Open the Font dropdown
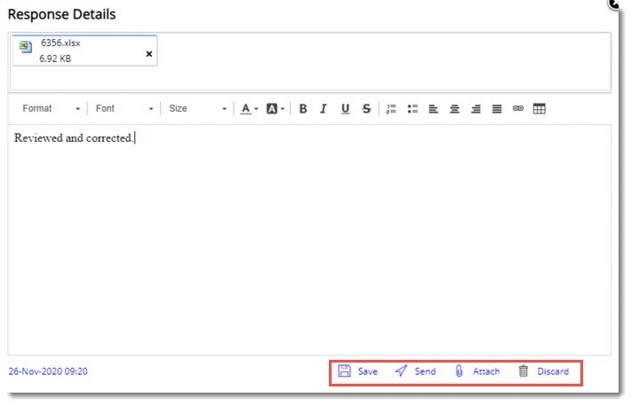The height and width of the screenshot is (406, 632). click(x=124, y=109)
